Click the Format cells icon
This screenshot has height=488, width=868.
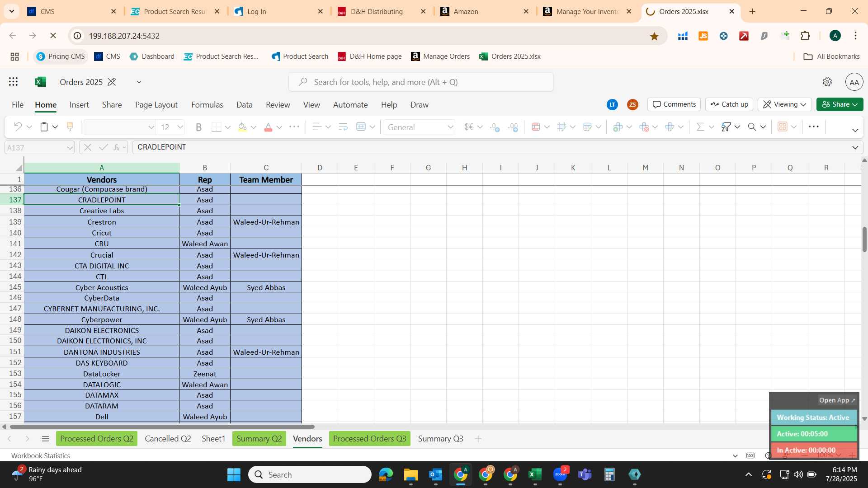[x=670, y=127]
